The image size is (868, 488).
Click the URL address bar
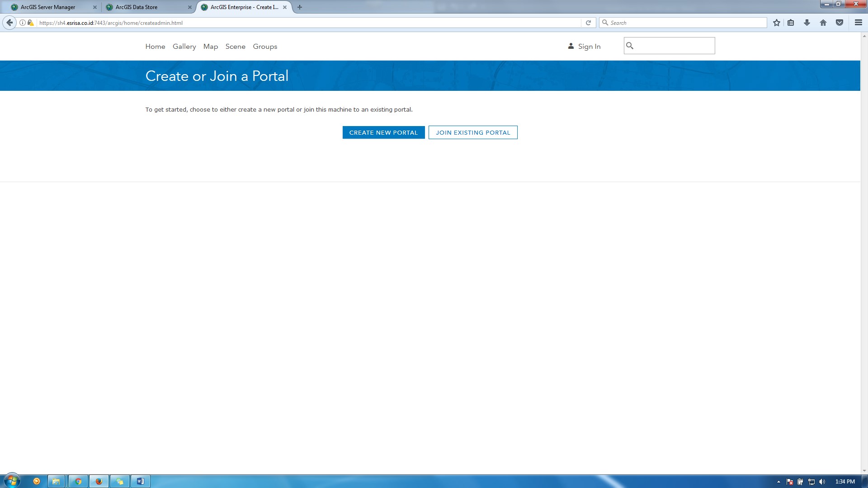click(309, 23)
